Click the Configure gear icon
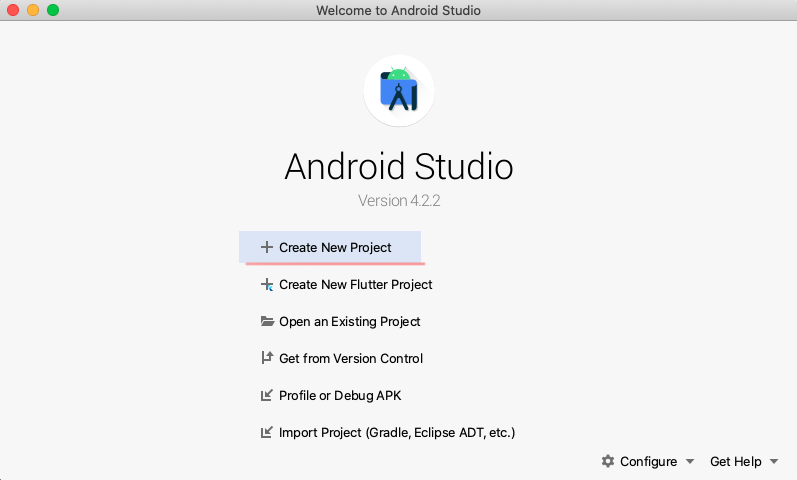Viewport: 797px width, 480px height. pos(608,461)
